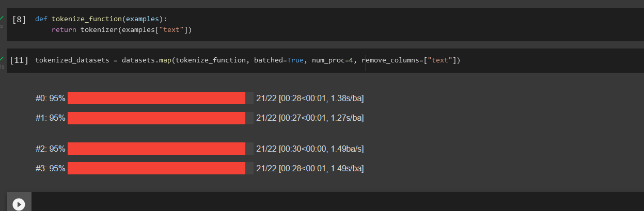Select text '21/22 [00:28<00:01, 1.49s/ba]'

tap(310, 168)
